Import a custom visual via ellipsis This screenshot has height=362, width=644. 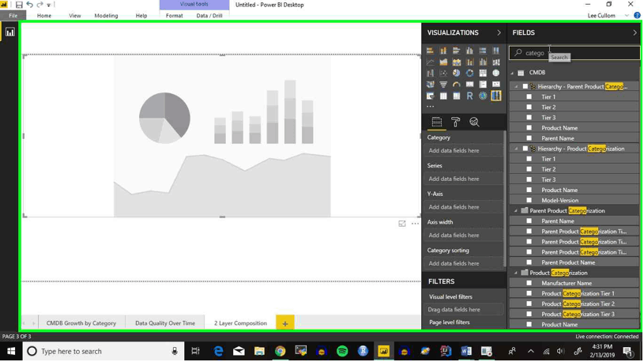tap(430, 107)
